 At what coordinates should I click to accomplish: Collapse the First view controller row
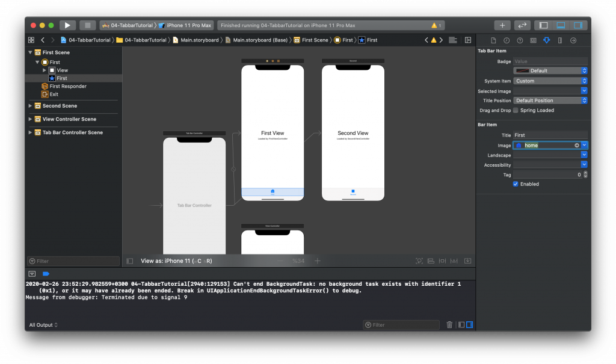(37, 62)
